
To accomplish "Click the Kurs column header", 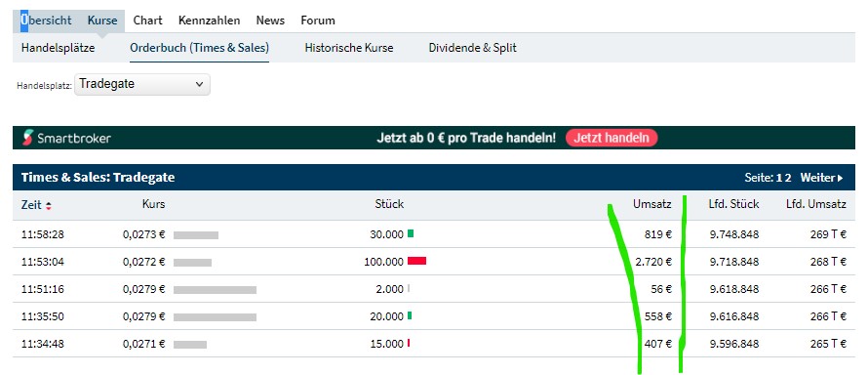I will coord(153,204).
